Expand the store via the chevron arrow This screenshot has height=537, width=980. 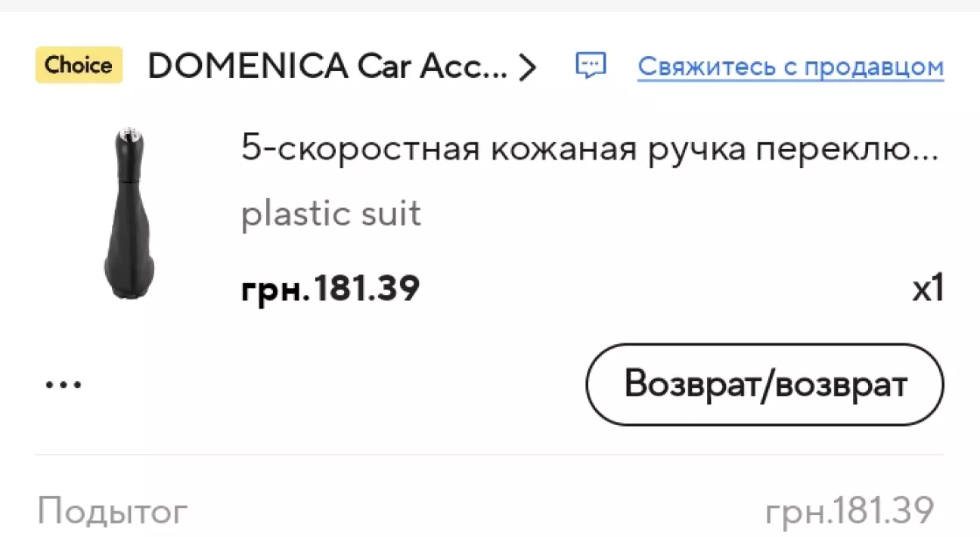[527, 67]
